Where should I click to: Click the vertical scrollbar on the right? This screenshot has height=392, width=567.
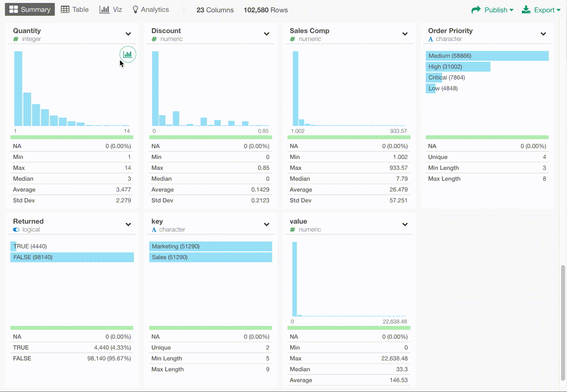(x=563, y=321)
